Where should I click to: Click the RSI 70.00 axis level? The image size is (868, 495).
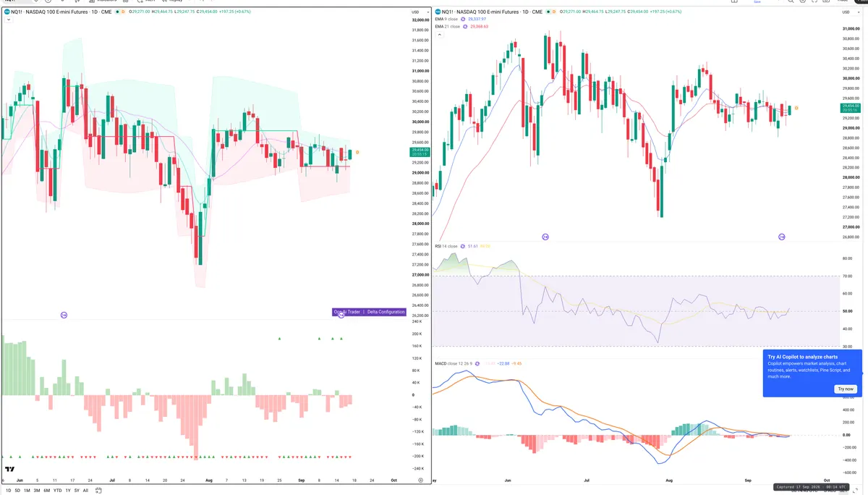pyautogui.click(x=847, y=276)
